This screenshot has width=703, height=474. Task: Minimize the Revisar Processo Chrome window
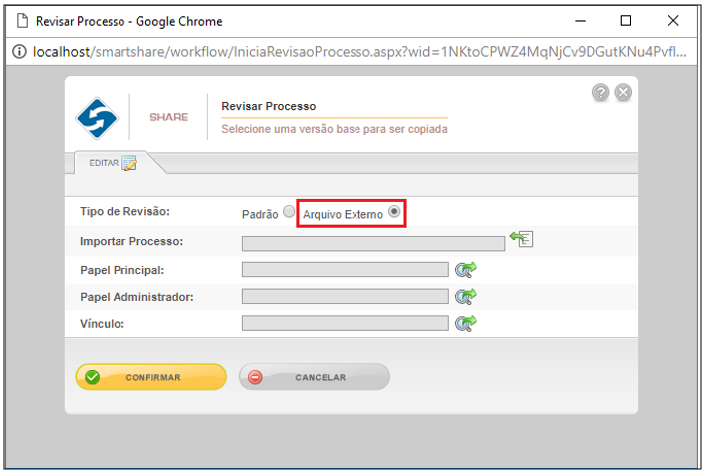tap(581, 21)
